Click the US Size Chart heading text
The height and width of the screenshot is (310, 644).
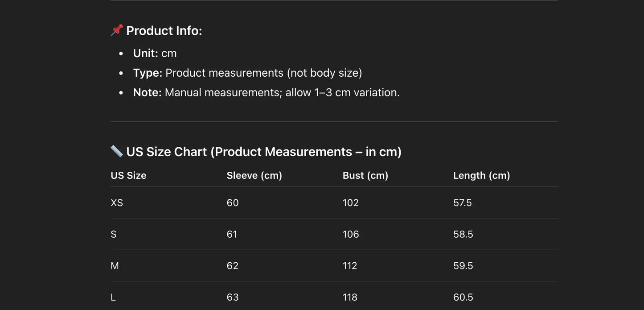point(264,152)
